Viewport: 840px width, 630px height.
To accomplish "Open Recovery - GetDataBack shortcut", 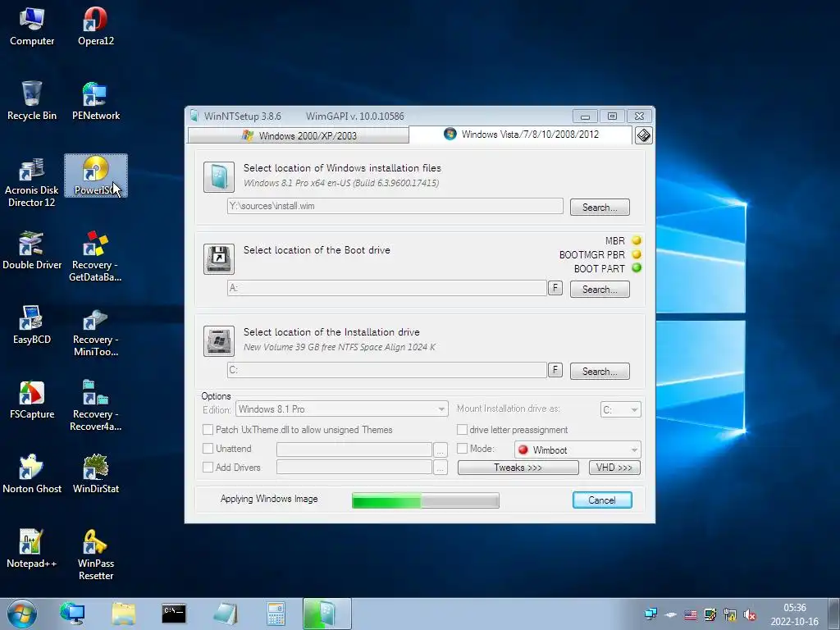I will (95, 256).
